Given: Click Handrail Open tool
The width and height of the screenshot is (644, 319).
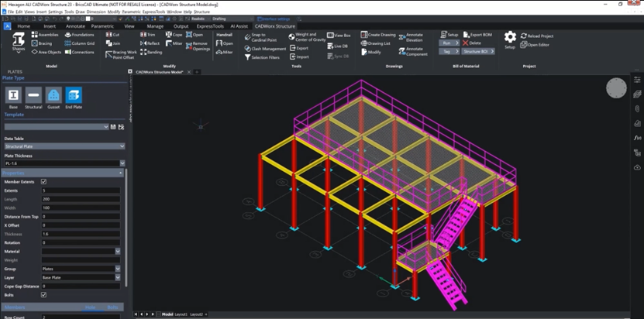Looking at the screenshot, I should (x=225, y=43).
